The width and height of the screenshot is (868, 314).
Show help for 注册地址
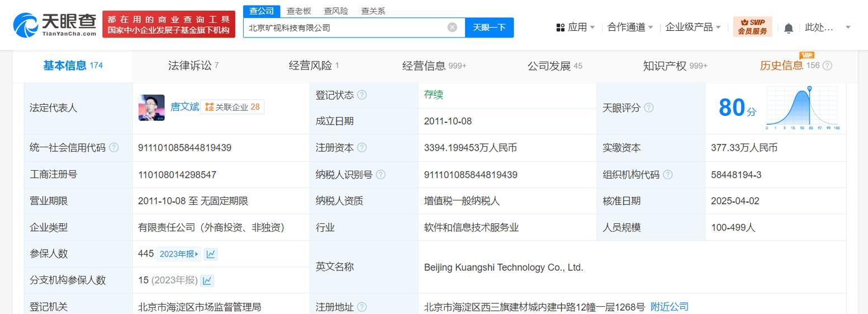click(x=362, y=307)
